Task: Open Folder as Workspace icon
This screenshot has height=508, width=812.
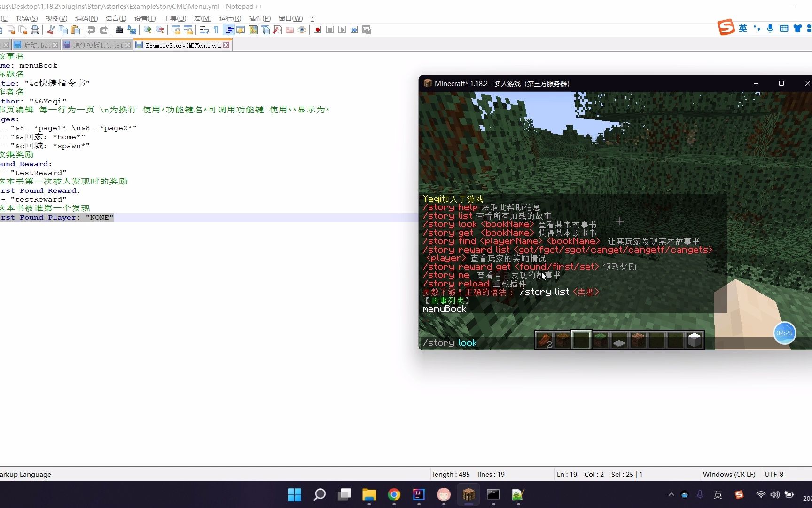Action: (289, 30)
